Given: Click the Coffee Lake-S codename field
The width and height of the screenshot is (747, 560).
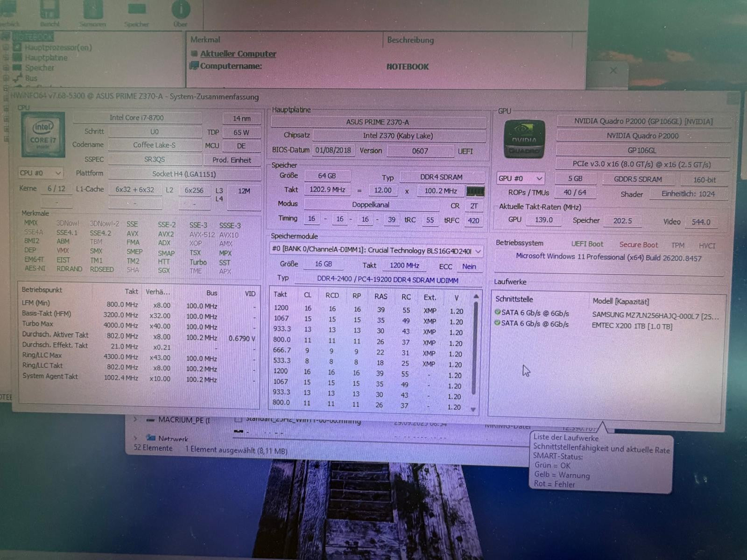Looking at the screenshot, I should [x=155, y=145].
